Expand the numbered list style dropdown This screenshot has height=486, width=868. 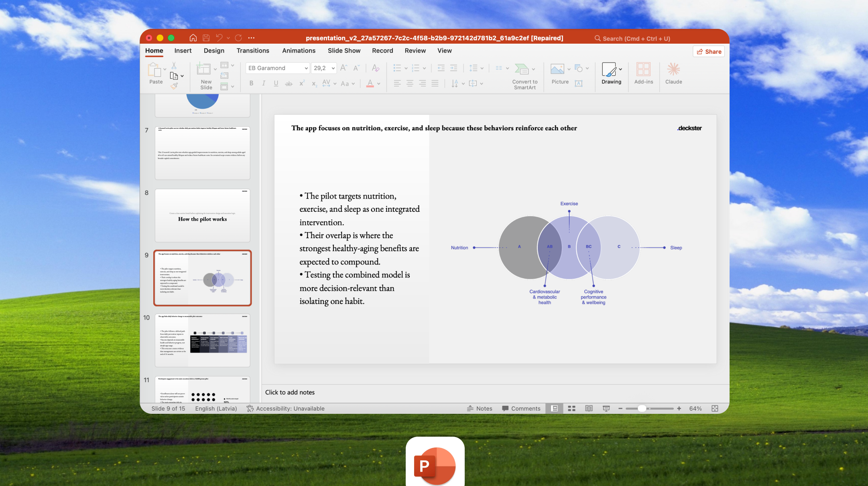point(424,68)
